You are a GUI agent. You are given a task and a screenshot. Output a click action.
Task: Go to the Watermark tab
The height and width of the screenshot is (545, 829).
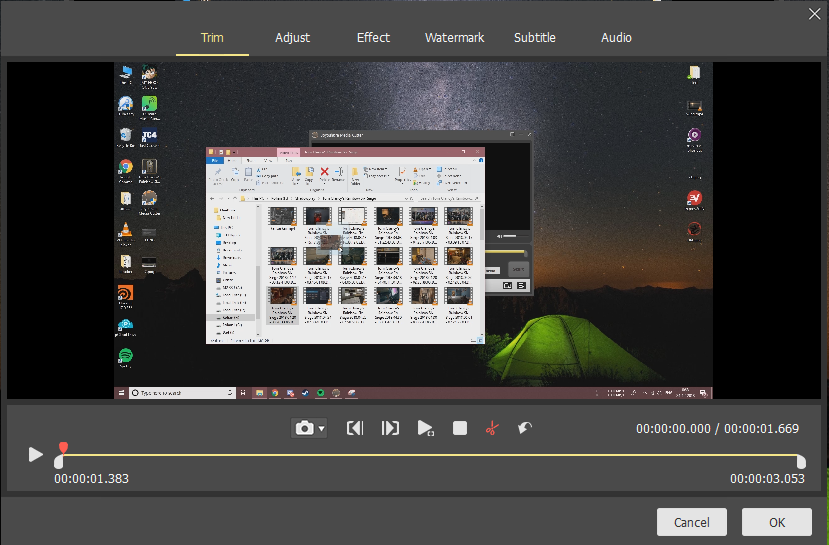(x=454, y=37)
